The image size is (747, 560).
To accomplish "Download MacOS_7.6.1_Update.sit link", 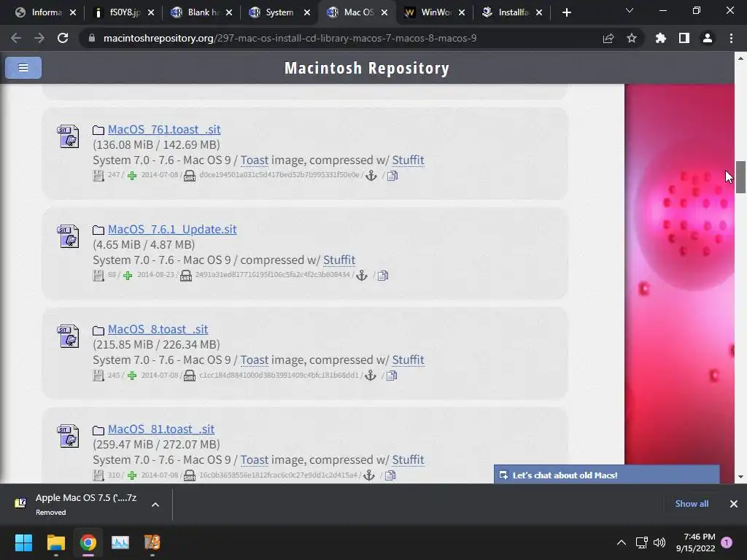I will 172,230.
